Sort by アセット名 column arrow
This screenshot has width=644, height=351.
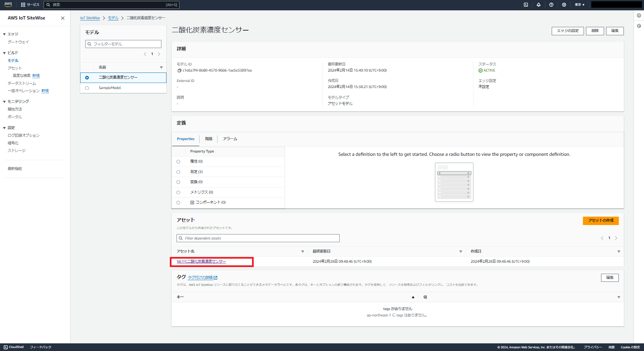pos(303,252)
